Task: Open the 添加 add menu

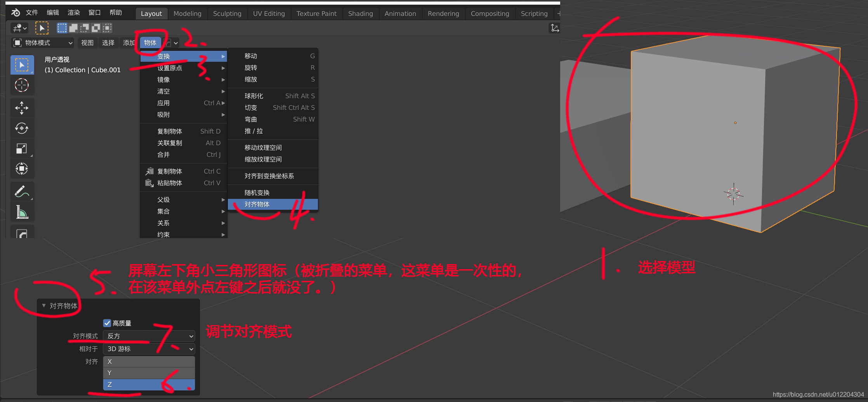Action: coord(129,43)
